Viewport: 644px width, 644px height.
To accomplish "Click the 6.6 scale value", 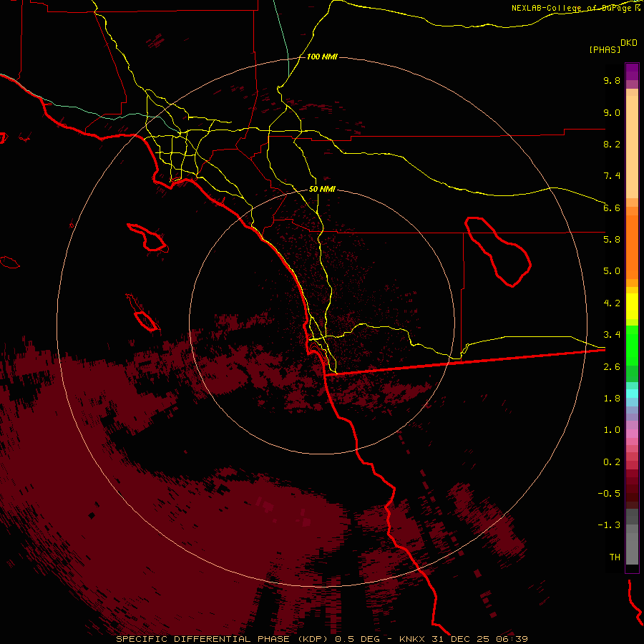I will coord(612,208).
